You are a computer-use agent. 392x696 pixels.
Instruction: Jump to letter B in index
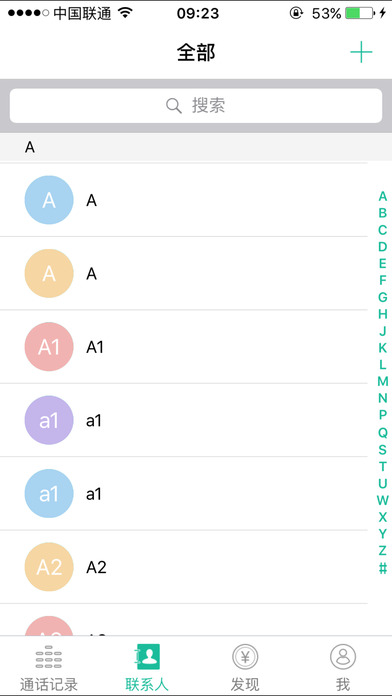382,213
